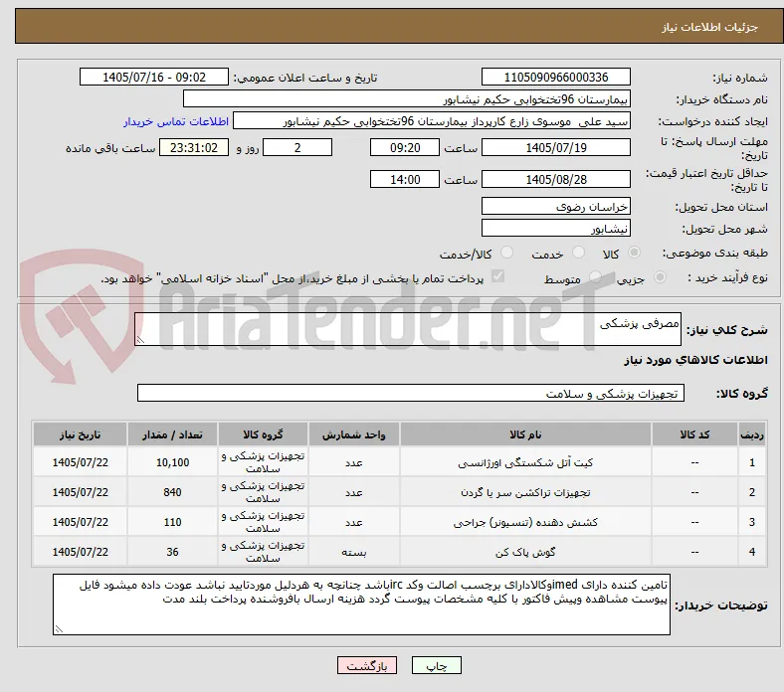Click the تعداد / مقدار column header
Image resolution: width=784 pixels, height=692 pixels.
tap(172, 434)
